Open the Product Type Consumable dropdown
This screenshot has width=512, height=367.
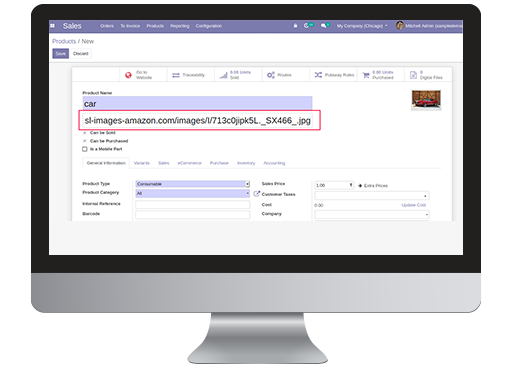(193, 184)
